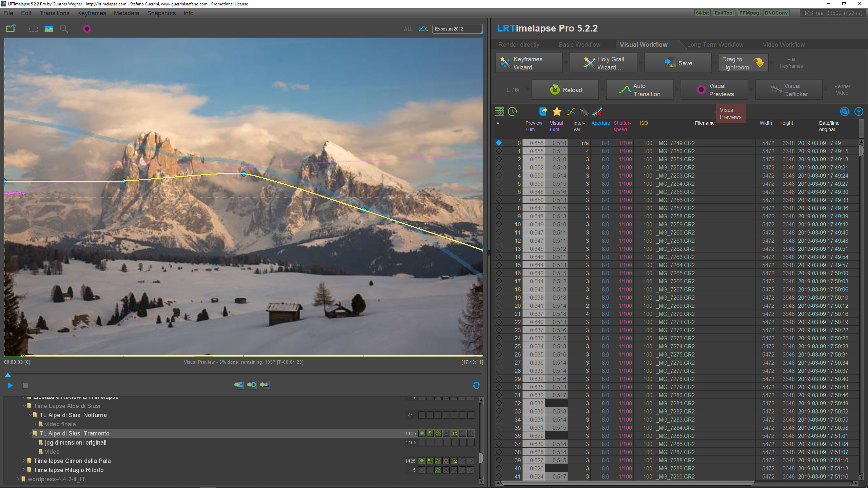Select the image preview icon in top toolbar
This screenshot has height=488, width=868.
pos(48,28)
